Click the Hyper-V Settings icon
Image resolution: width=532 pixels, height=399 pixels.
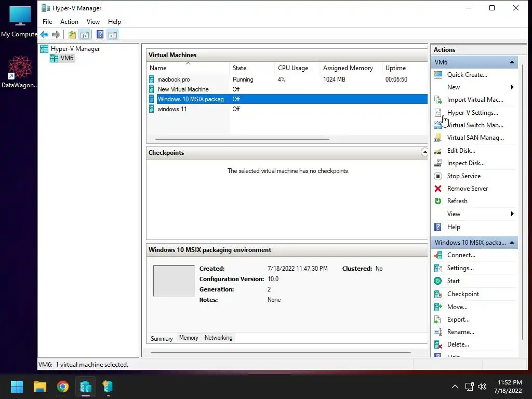click(x=438, y=113)
